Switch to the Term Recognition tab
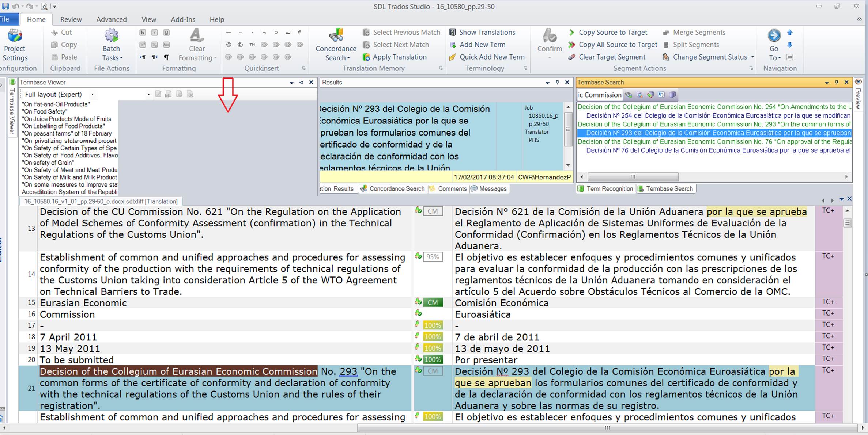 coord(605,188)
